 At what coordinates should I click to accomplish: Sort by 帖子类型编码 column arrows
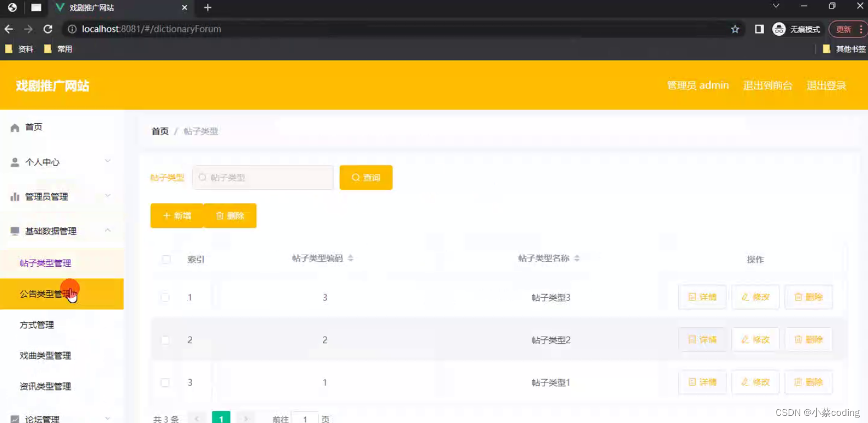coord(351,258)
